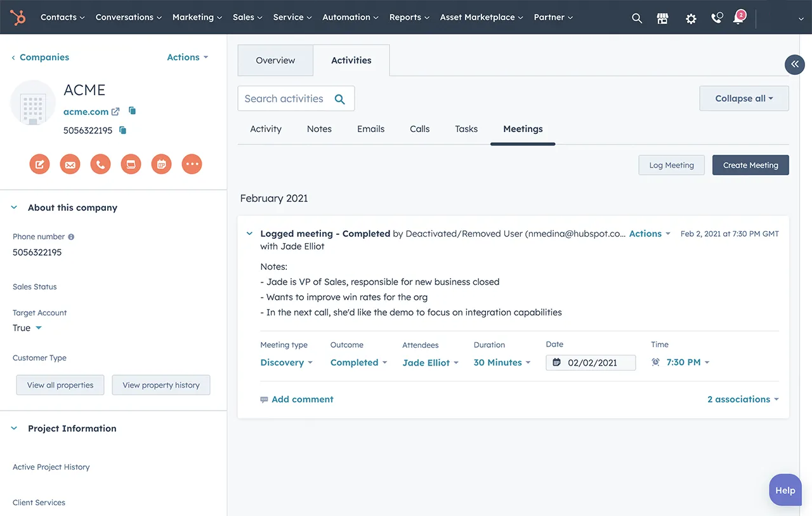Switch to the Emails tab

coord(370,129)
